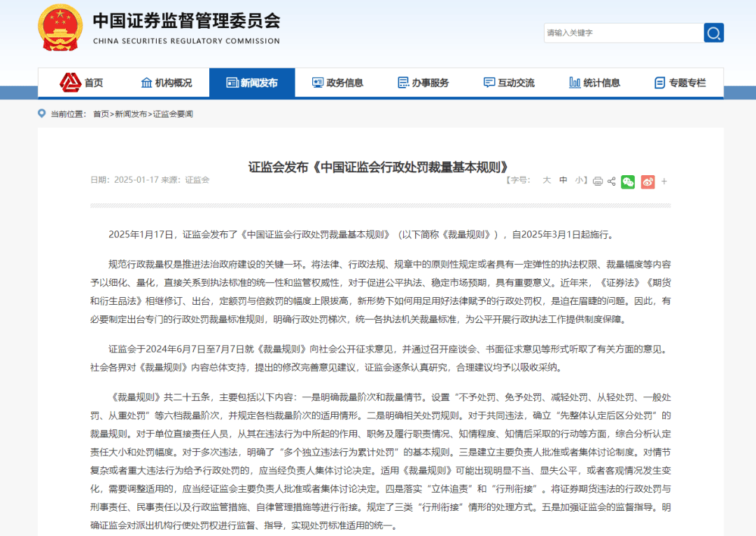The width and height of the screenshot is (756, 536).
Task: Open the 机构概况 menu
Action: (x=167, y=83)
